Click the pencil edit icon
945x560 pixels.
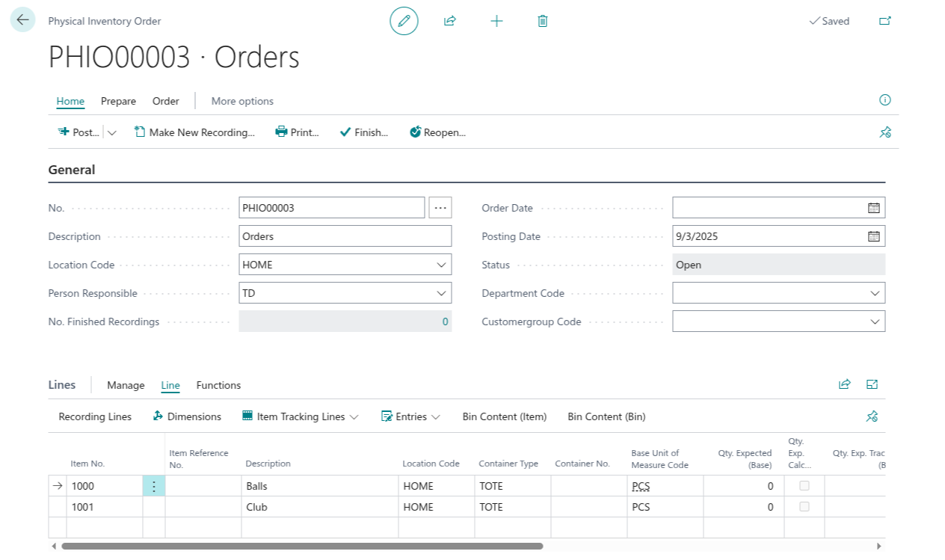pyautogui.click(x=404, y=21)
